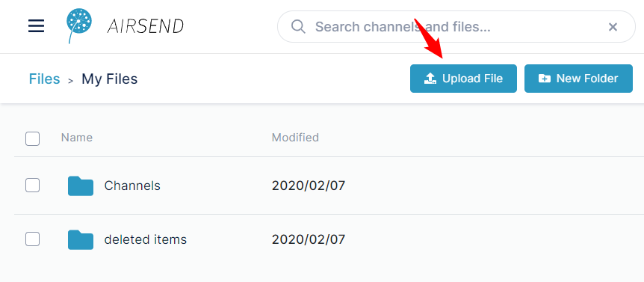Click the Channels folder icon
Image resolution: width=644 pixels, height=282 pixels.
coord(81,186)
